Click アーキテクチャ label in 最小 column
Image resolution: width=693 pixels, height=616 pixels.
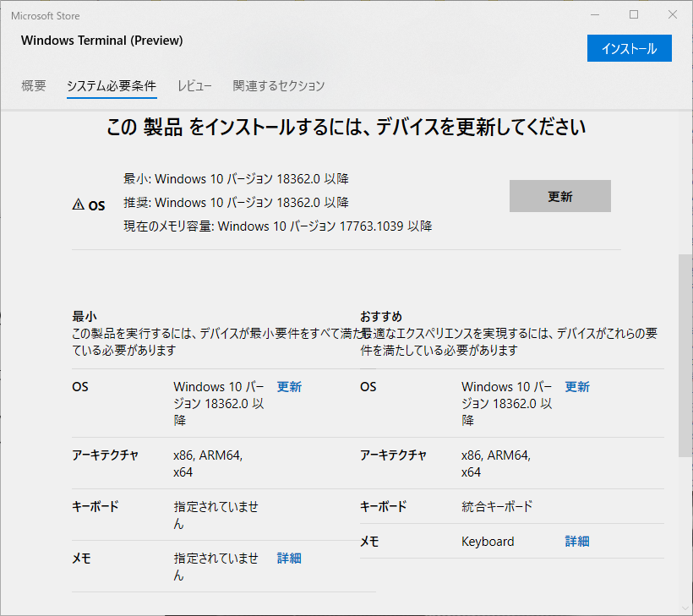(x=105, y=455)
